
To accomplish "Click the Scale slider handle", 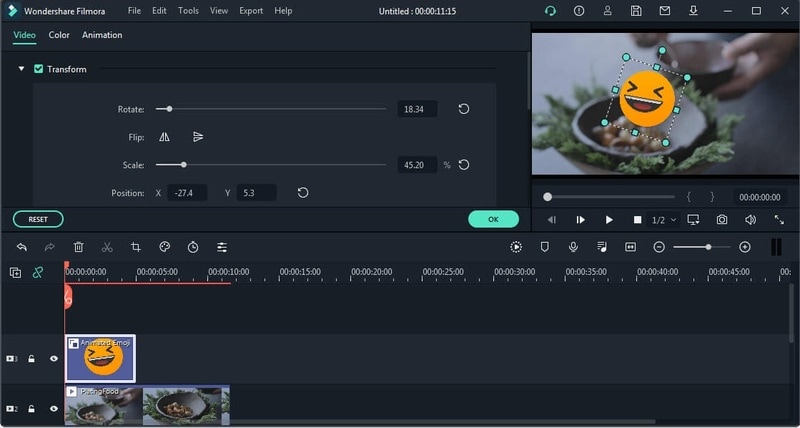I will 184,165.
